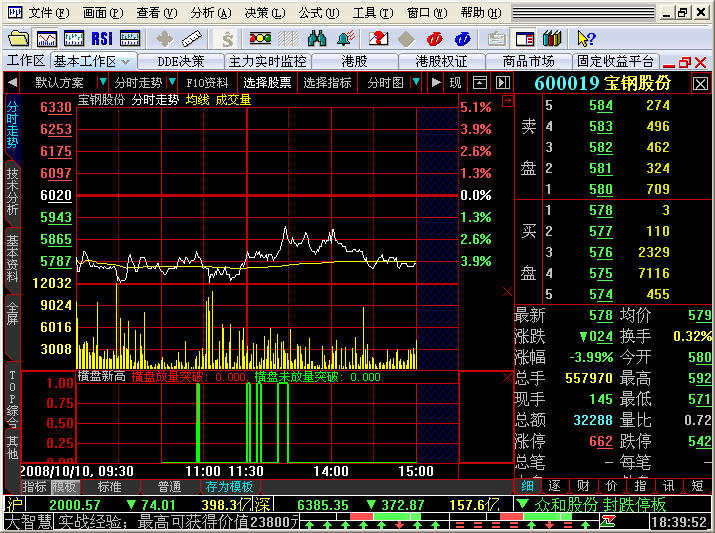Open the 分析(A) menu
The image size is (715, 533).
211,13
